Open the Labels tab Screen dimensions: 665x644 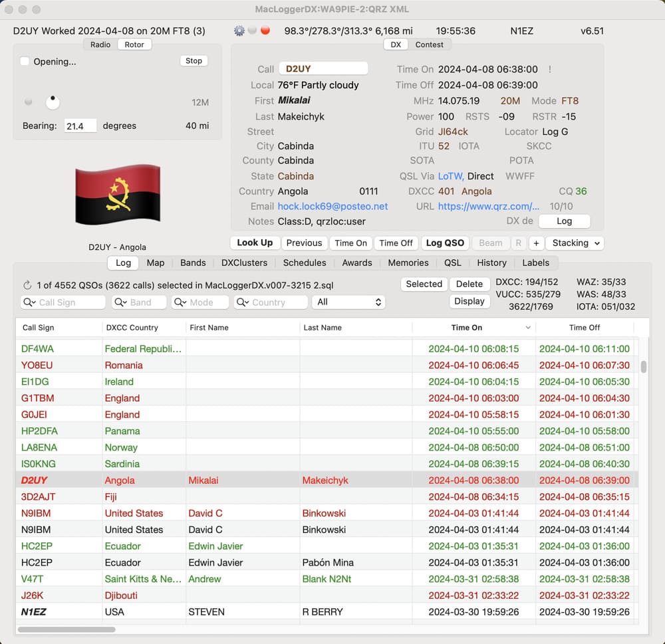pyautogui.click(x=535, y=263)
